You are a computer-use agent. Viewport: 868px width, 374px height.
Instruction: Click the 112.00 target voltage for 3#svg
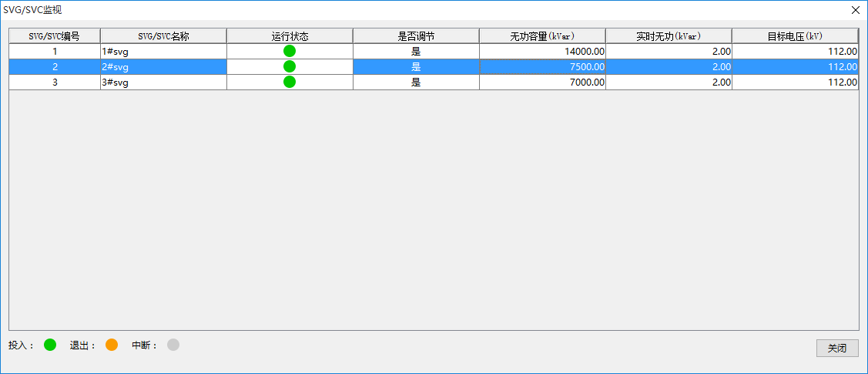[796, 82]
